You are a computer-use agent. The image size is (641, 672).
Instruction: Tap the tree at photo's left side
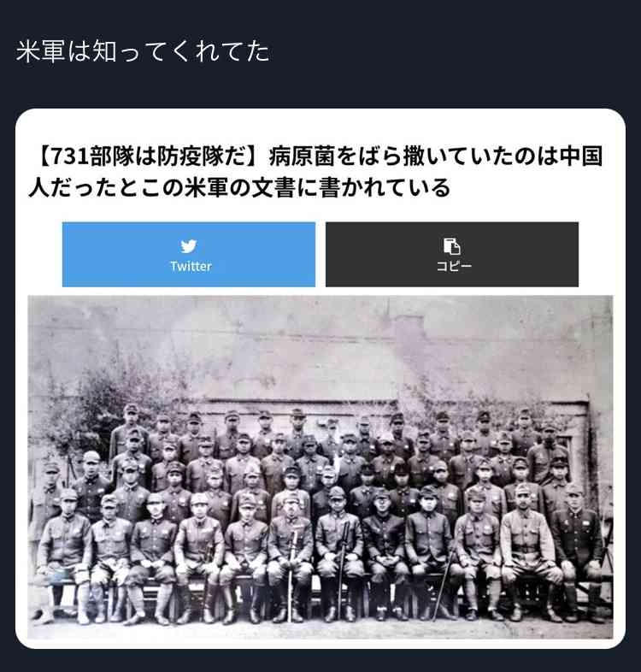coord(85,411)
